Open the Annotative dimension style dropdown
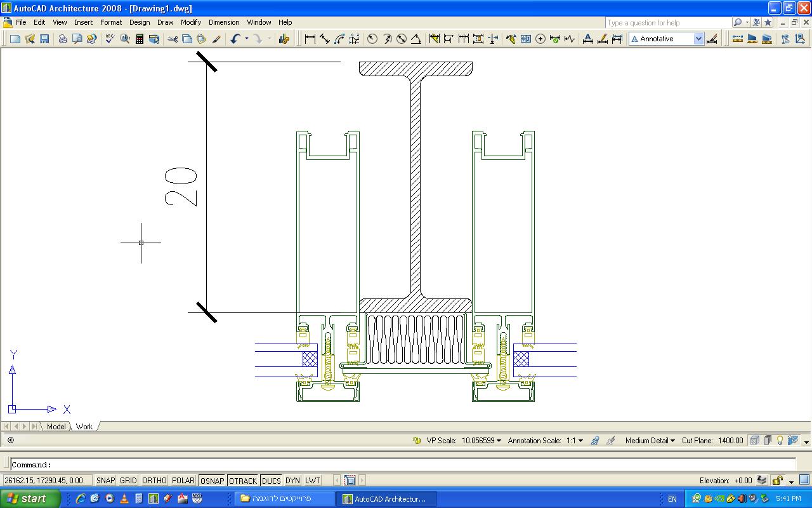 click(698, 39)
